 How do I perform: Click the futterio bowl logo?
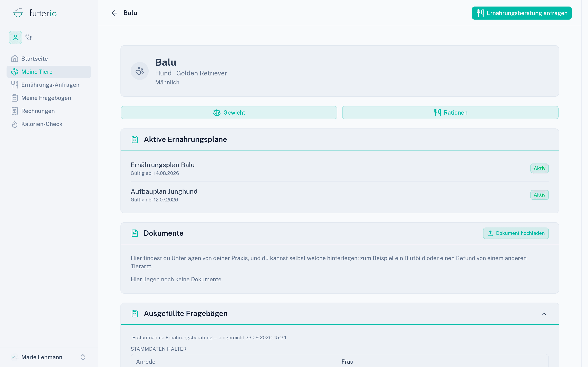point(18,13)
